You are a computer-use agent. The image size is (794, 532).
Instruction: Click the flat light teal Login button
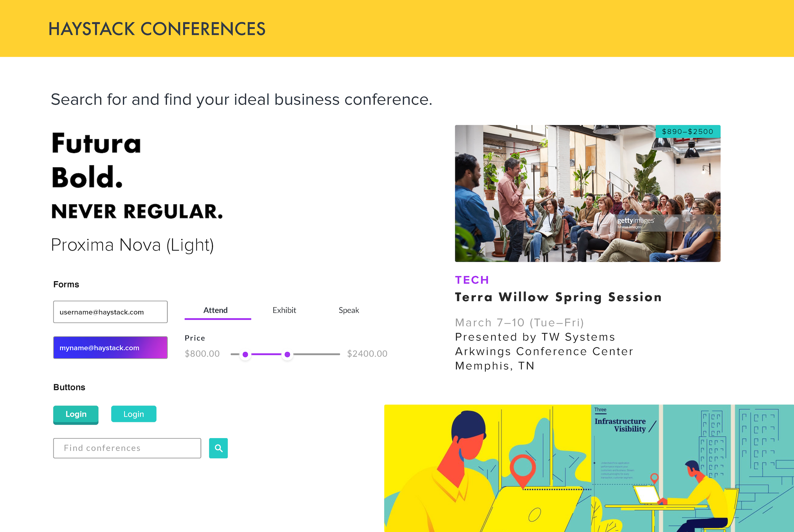point(134,414)
